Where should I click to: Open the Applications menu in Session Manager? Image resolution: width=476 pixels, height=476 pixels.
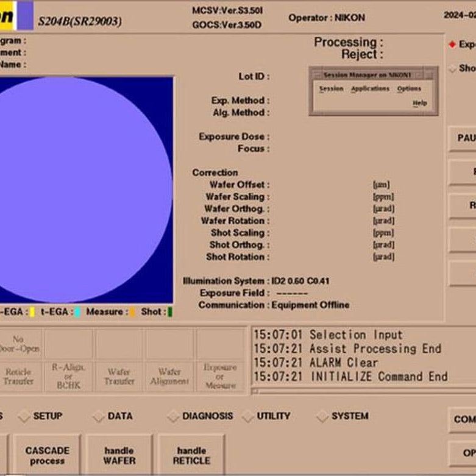(370, 89)
